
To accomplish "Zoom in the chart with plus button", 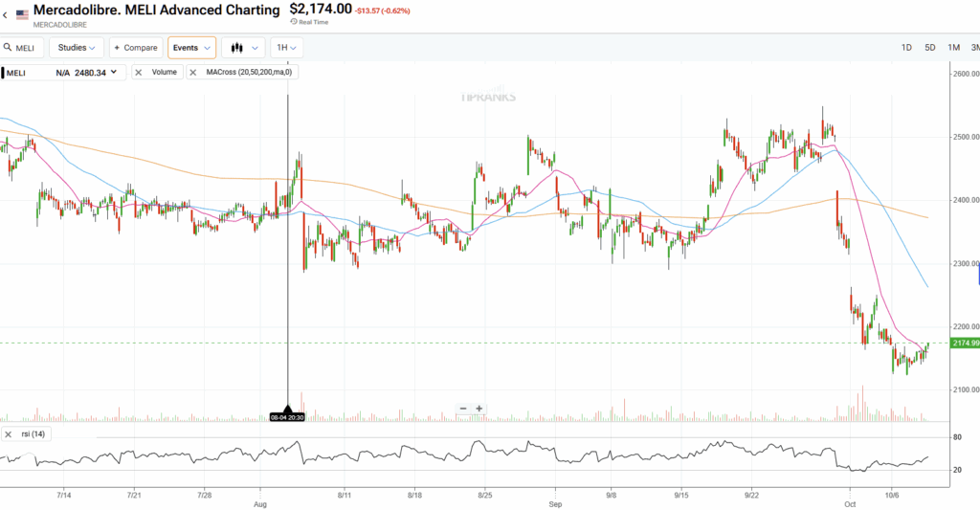I will pos(479,409).
